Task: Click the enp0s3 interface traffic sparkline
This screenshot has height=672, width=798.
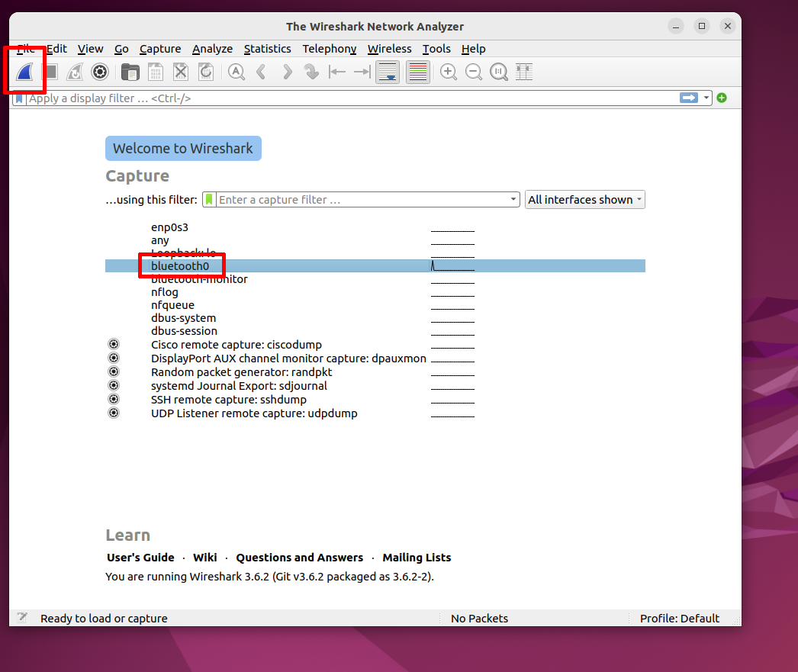Action: pyautogui.click(x=452, y=227)
